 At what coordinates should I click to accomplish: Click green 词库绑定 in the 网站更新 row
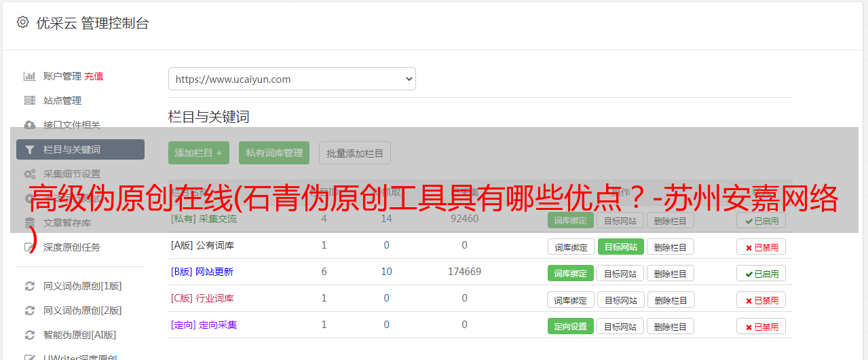point(571,273)
